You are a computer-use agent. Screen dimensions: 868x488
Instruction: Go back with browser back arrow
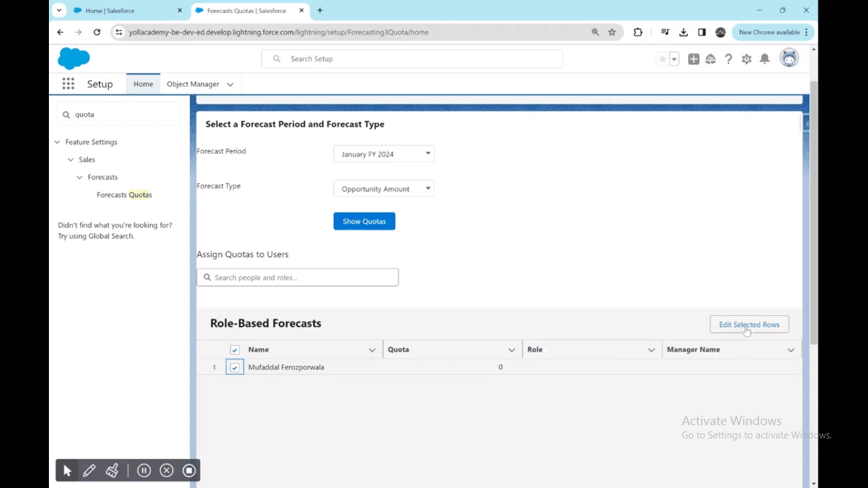pyautogui.click(x=60, y=32)
